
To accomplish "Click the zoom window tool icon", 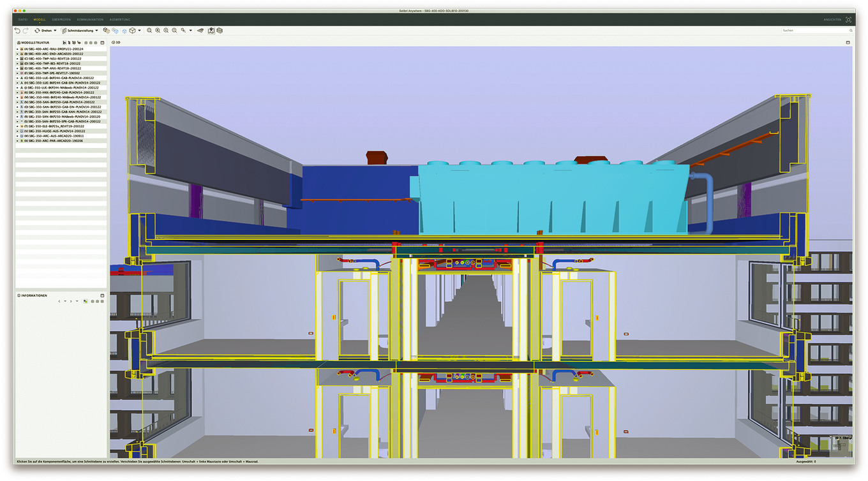I will coord(183,31).
